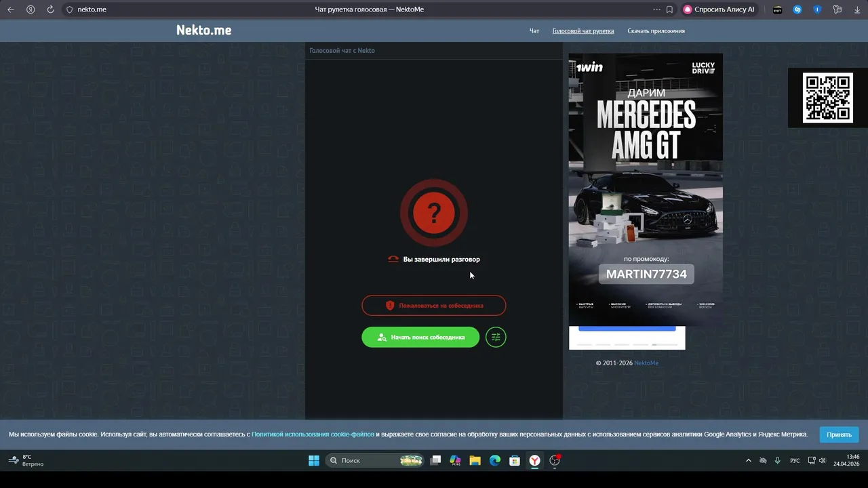The height and width of the screenshot is (488, 868).
Task: Click Спросить Алису AI button
Action: pos(718,9)
